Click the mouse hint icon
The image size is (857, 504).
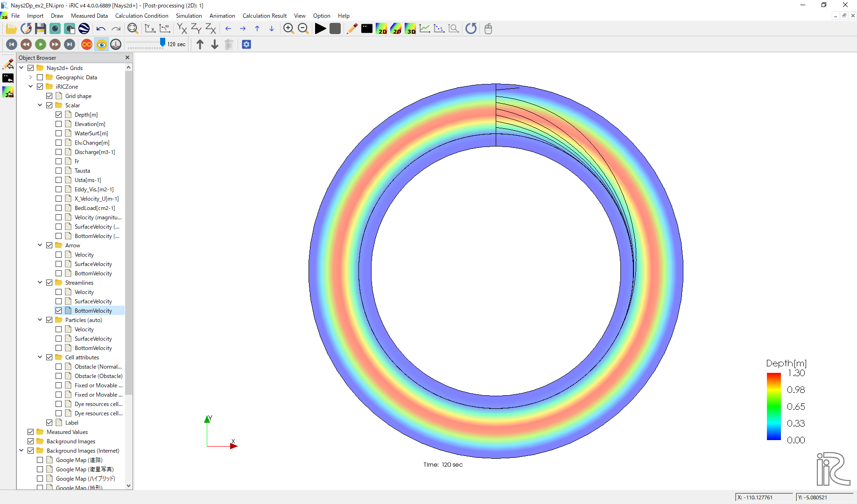pyautogui.click(x=488, y=29)
